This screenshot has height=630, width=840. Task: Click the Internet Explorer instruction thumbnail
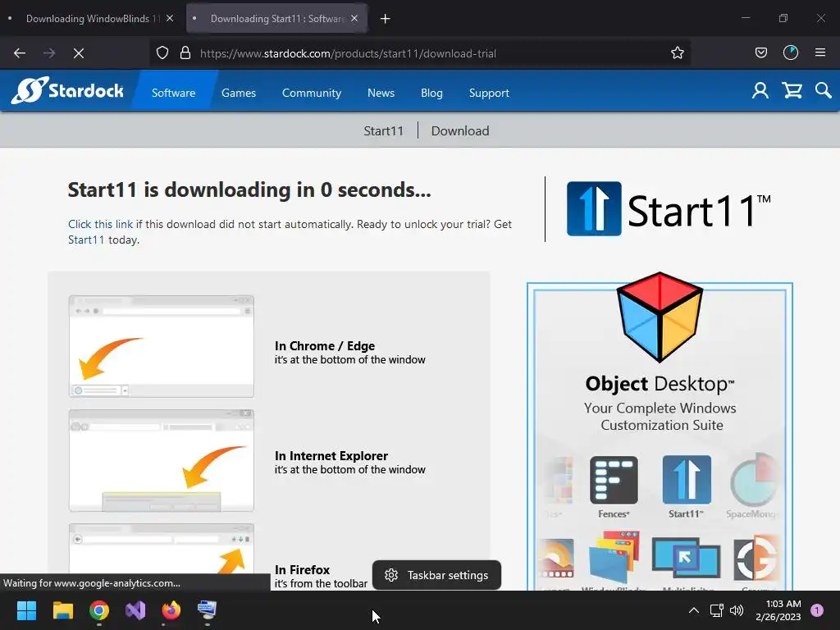point(162,460)
